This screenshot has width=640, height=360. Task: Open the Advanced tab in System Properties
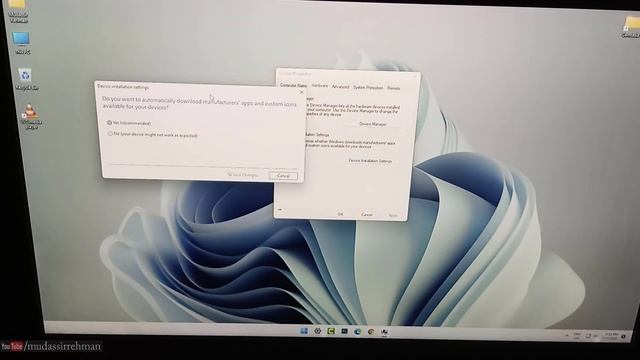click(340, 87)
